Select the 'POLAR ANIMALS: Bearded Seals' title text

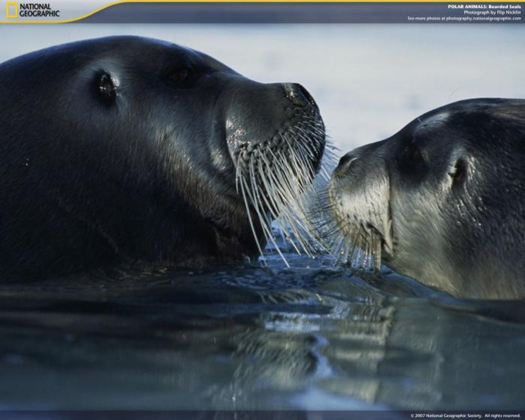(x=484, y=7)
